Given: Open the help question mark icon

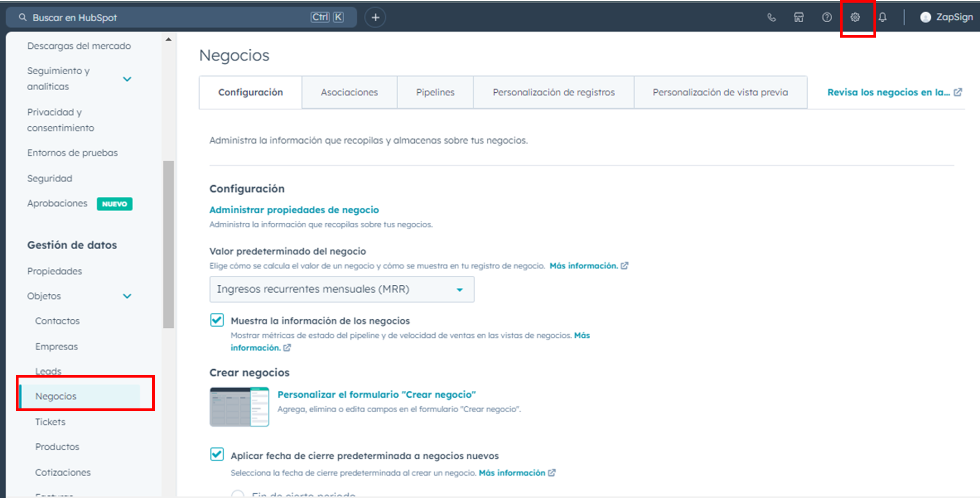Looking at the screenshot, I should point(827,17).
